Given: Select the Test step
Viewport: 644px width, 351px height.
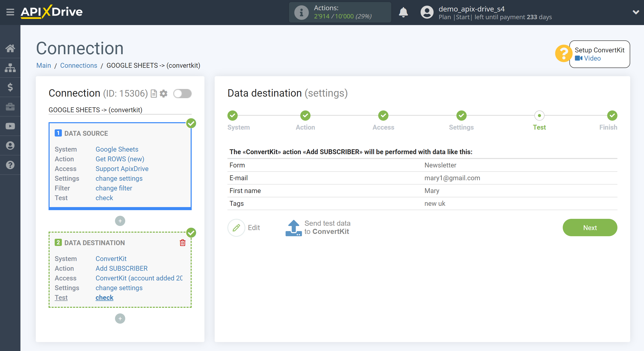Looking at the screenshot, I should [539, 116].
